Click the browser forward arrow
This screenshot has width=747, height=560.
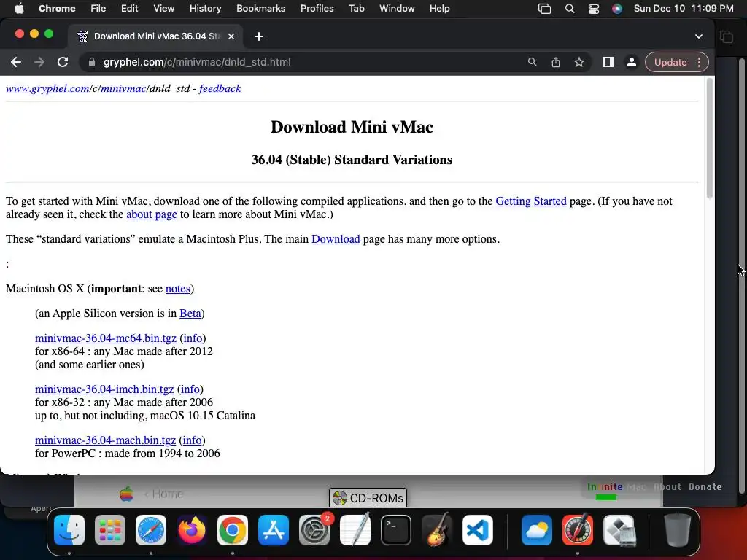click(39, 63)
